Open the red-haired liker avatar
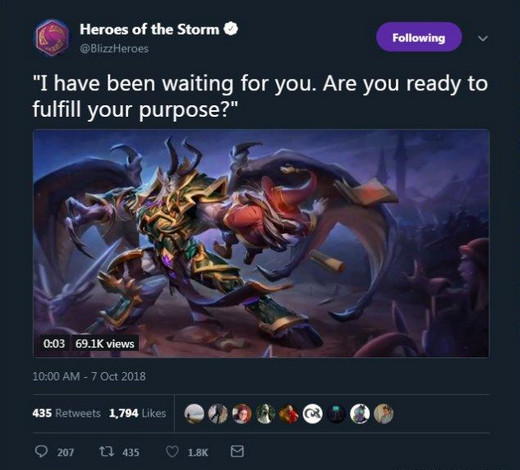Screen dimensions: 520x470 coord(241,414)
